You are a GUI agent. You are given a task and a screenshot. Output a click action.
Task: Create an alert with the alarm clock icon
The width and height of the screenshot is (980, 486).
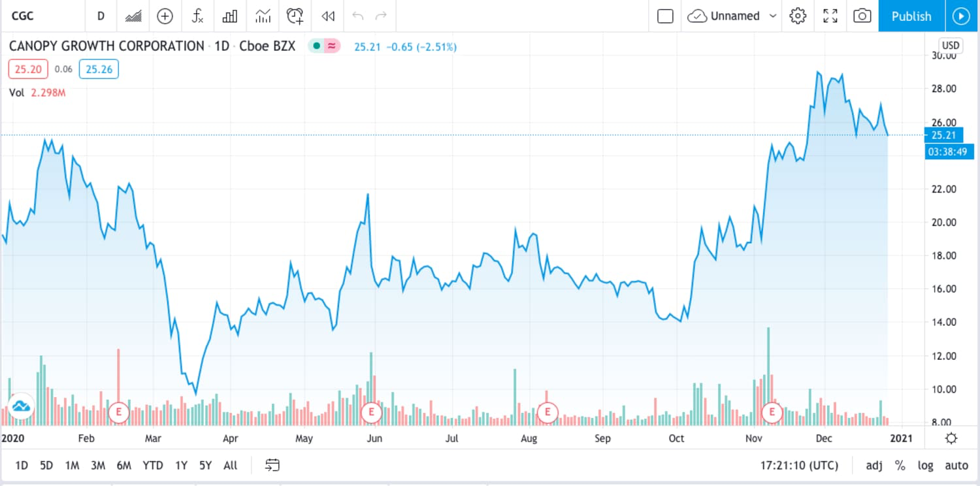[x=295, y=16]
